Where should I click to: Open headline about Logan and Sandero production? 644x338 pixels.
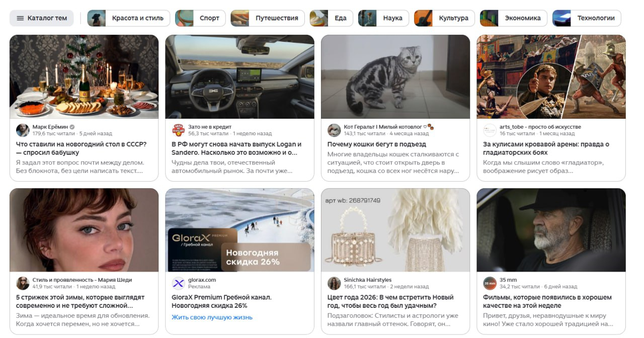(x=236, y=148)
